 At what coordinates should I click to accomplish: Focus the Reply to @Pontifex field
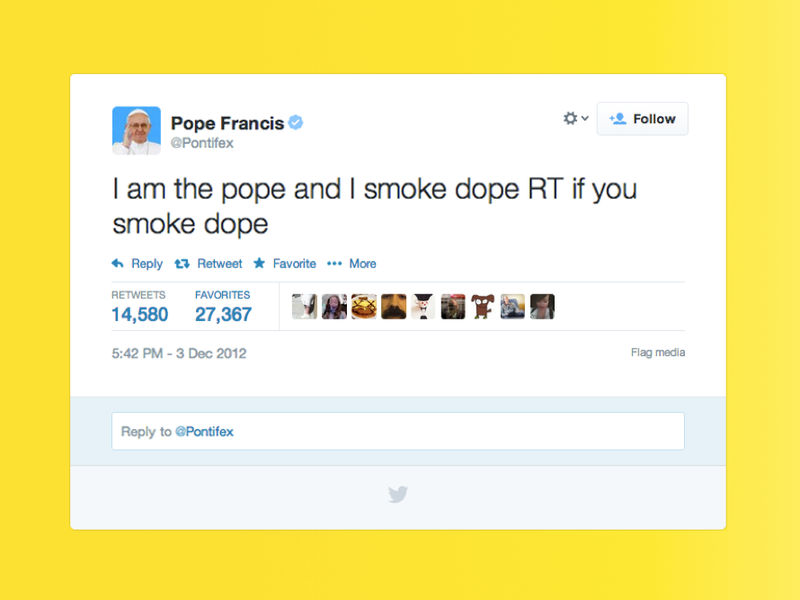398,431
